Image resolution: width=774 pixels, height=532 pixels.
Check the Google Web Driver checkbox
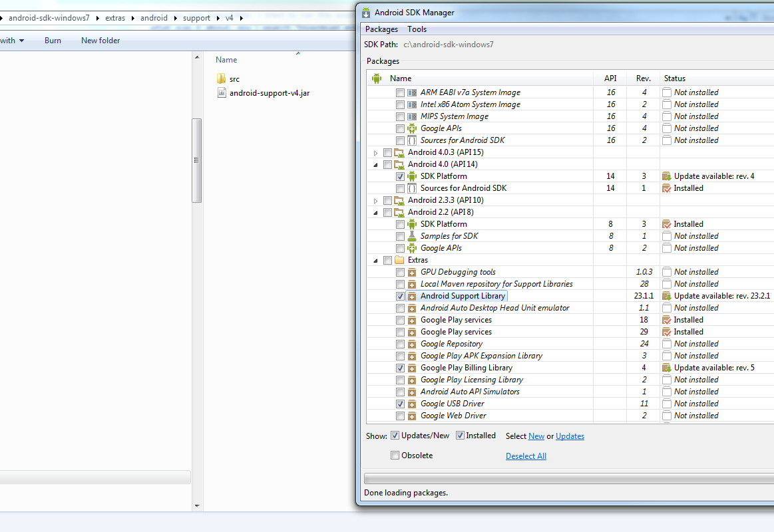[x=401, y=416]
